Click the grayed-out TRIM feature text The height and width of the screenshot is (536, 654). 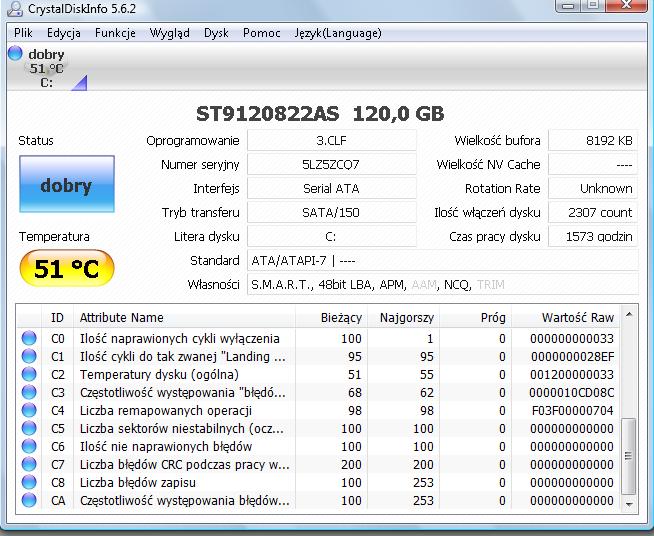click(491, 284)
